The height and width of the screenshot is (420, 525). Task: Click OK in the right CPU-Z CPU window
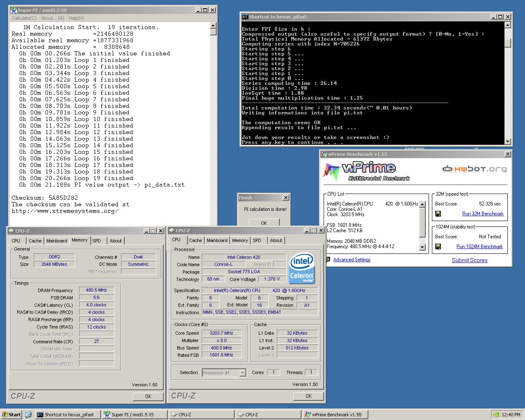pyautogui.click(x=308, y=396)
